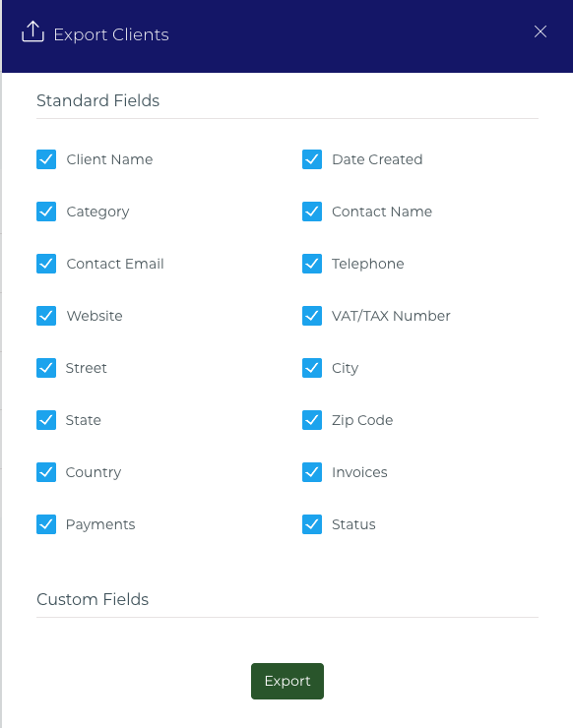Toggle the Status checkbox

pos(312,524)
